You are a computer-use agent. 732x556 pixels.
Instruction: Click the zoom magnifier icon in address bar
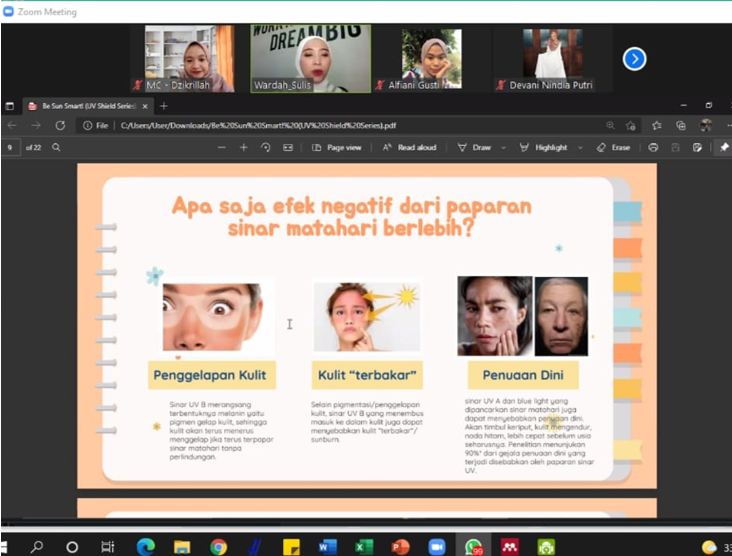(x=610, y=125)
